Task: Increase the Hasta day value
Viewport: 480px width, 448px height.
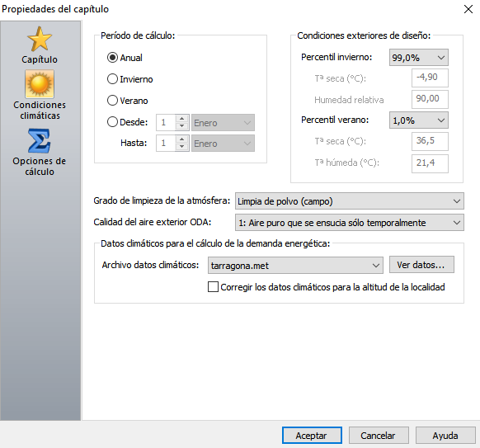Action: [x=181, y=139]
